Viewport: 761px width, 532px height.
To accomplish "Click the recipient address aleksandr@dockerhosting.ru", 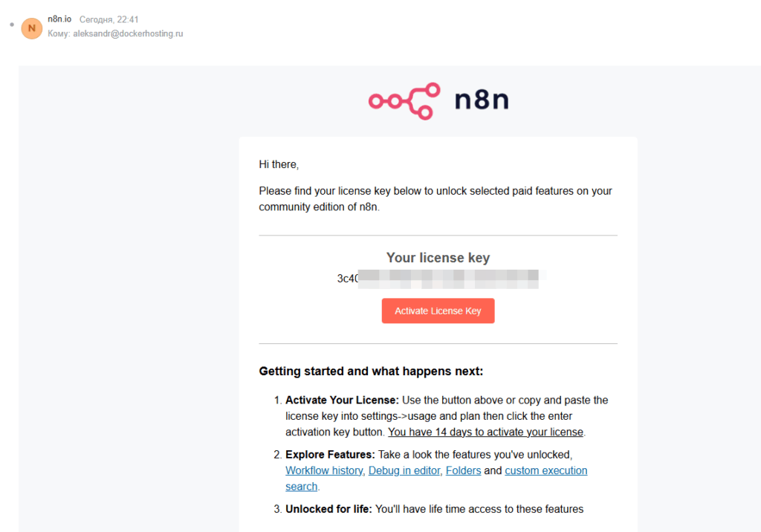I will (x=128, y=33).
